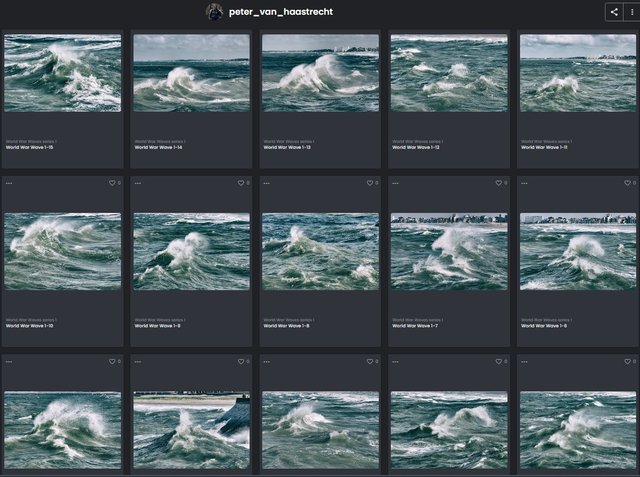
Task: Open options dots on card beneath World War Wave 1-7
Action: (x=396, y=362)
